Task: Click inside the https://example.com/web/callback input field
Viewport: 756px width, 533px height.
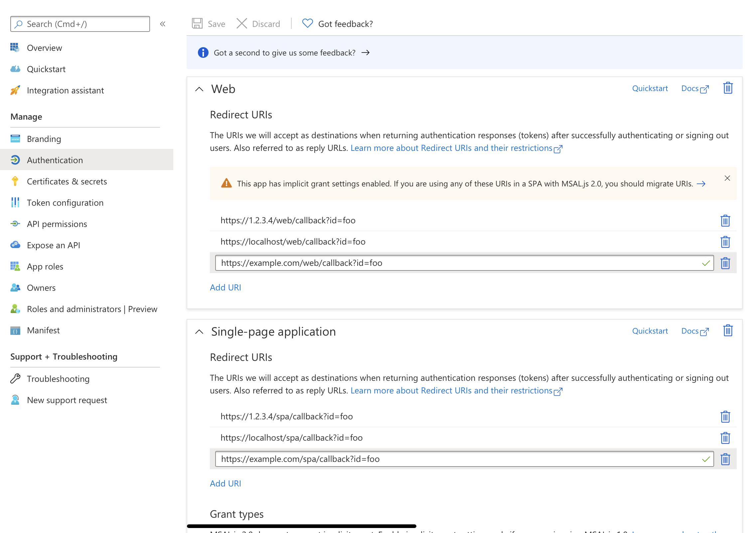Action: tap(432, 263)
